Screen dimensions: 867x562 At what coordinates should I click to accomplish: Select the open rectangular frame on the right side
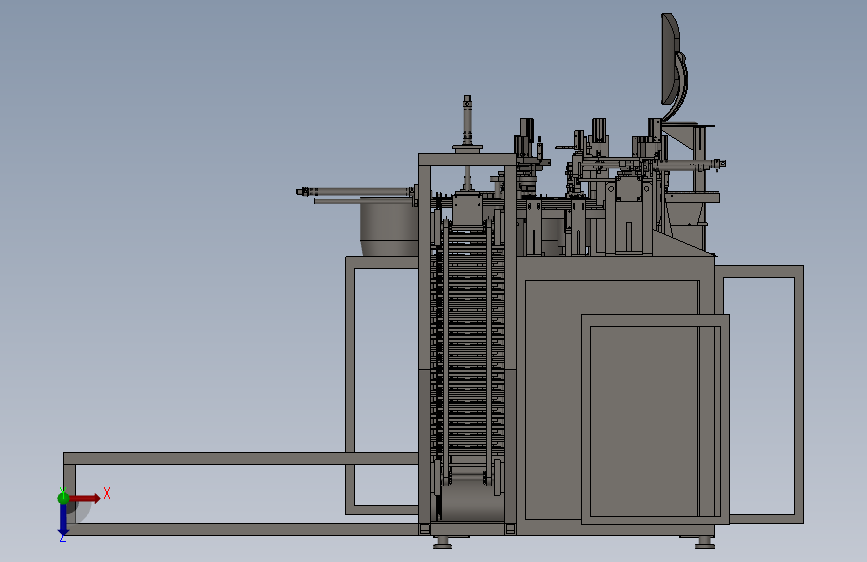(x=760, y=394)
